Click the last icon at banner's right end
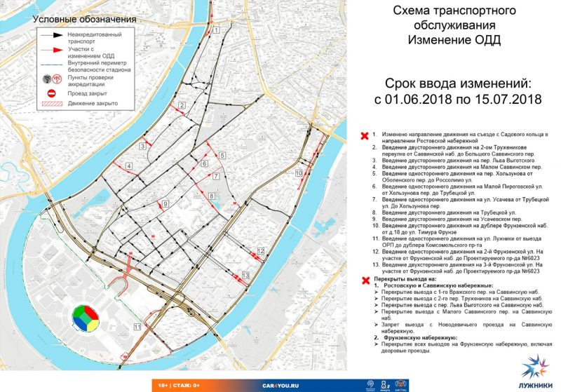The image size is (561, 392). pyautogui.click(x=400, y=385)
